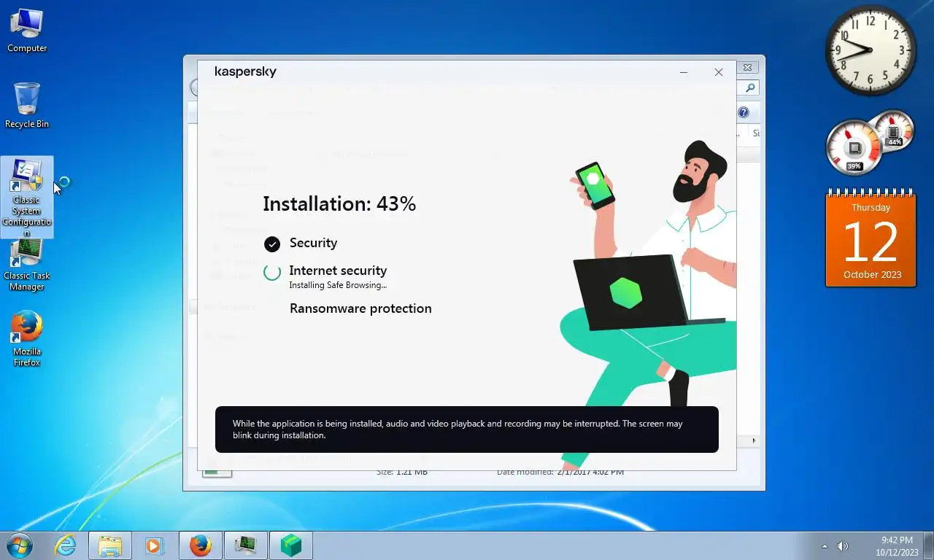Open the taskbar clock showing 9:42 PM
Screen dimensions: 934x560
(x=897, y=546)
